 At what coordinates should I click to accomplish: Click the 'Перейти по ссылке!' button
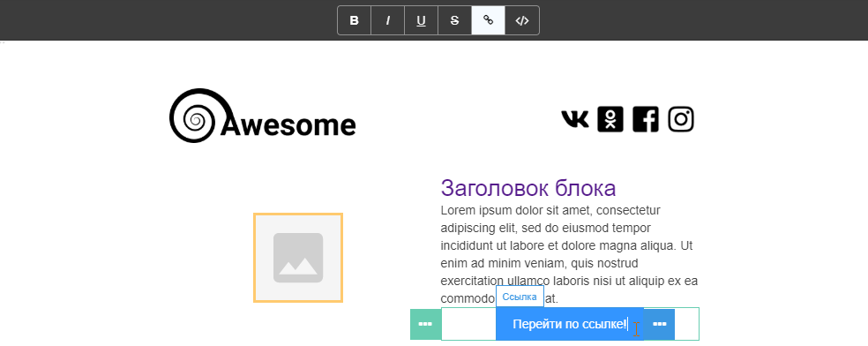point(570,324)
